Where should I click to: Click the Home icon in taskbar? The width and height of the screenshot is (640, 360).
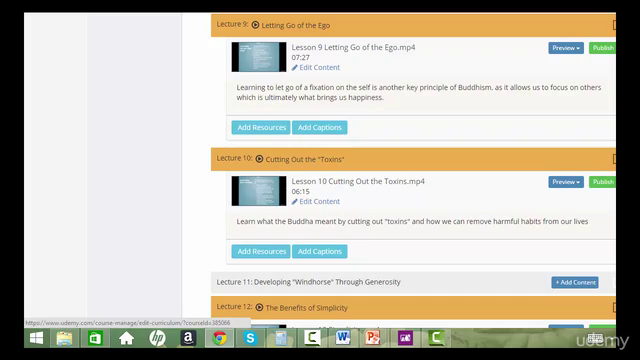126,338
